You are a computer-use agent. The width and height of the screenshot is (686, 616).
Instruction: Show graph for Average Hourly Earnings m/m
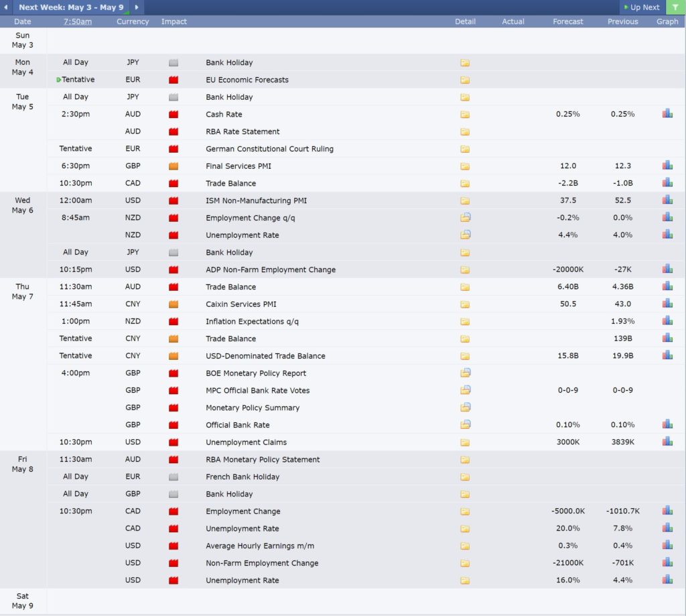pos(667,545)
